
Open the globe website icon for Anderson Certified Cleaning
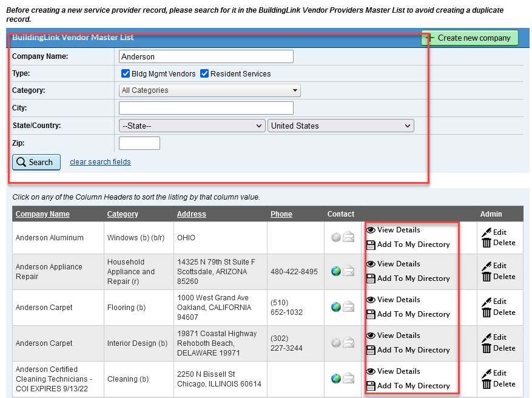click(x=336, y=379)
